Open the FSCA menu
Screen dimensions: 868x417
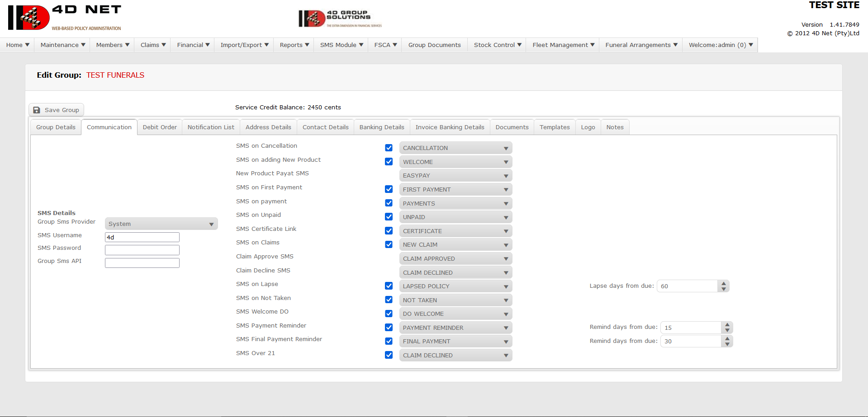[x=385, y=45]
